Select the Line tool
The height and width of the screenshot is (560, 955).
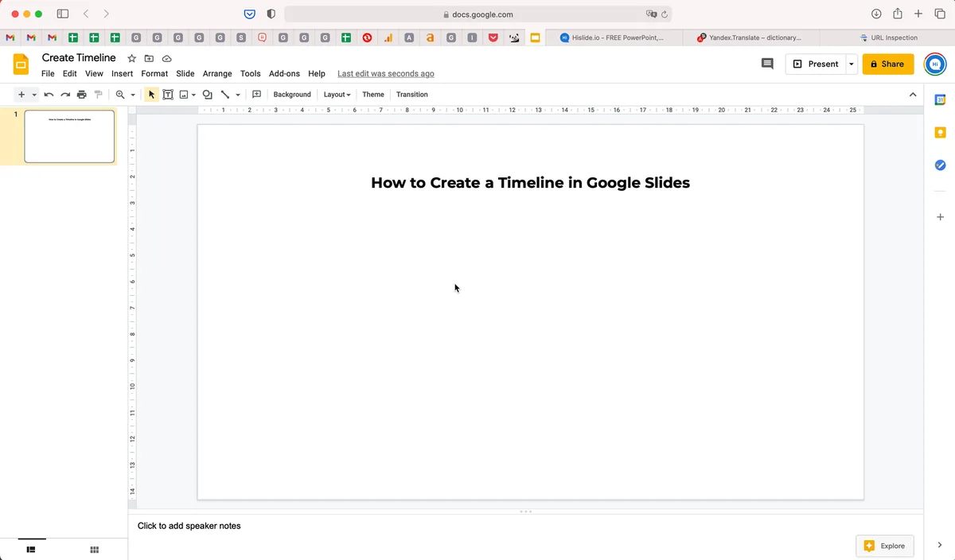tap(225, 95)
